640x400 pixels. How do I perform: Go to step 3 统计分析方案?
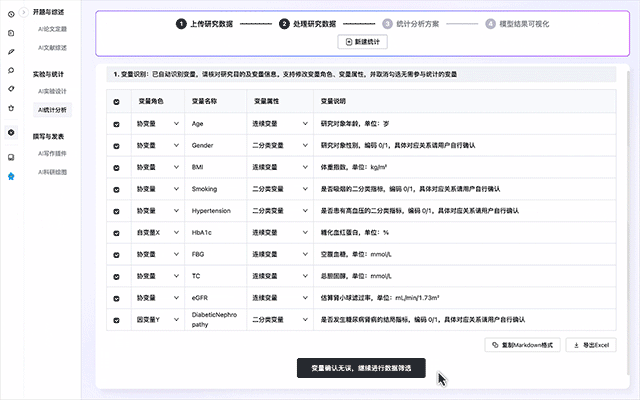tap(411, 24)
